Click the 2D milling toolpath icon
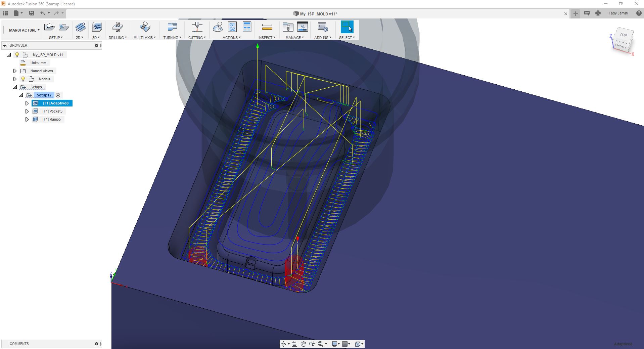 coord(80,27)
